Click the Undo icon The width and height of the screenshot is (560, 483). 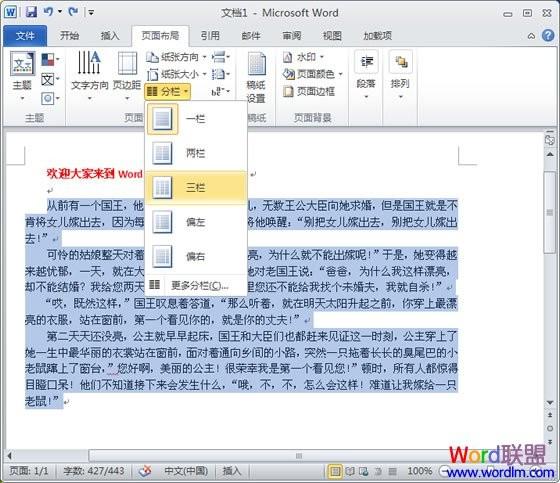[x=49, y=12]
